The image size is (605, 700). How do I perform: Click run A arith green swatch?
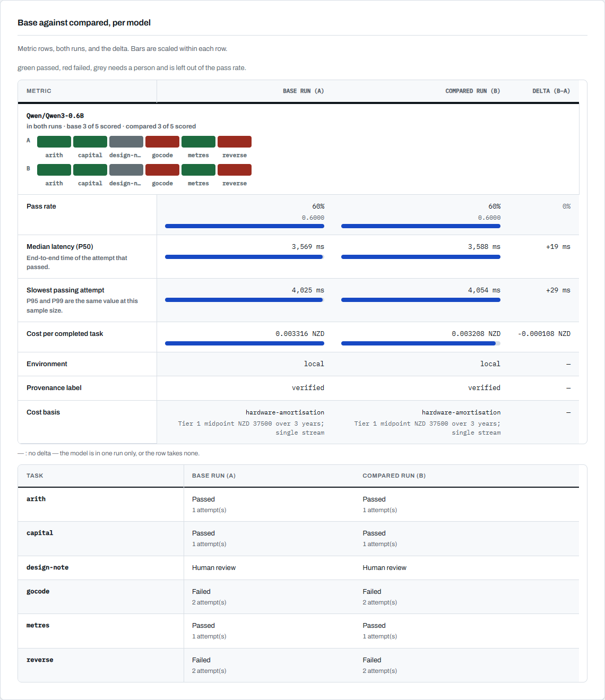pos(54,142)
